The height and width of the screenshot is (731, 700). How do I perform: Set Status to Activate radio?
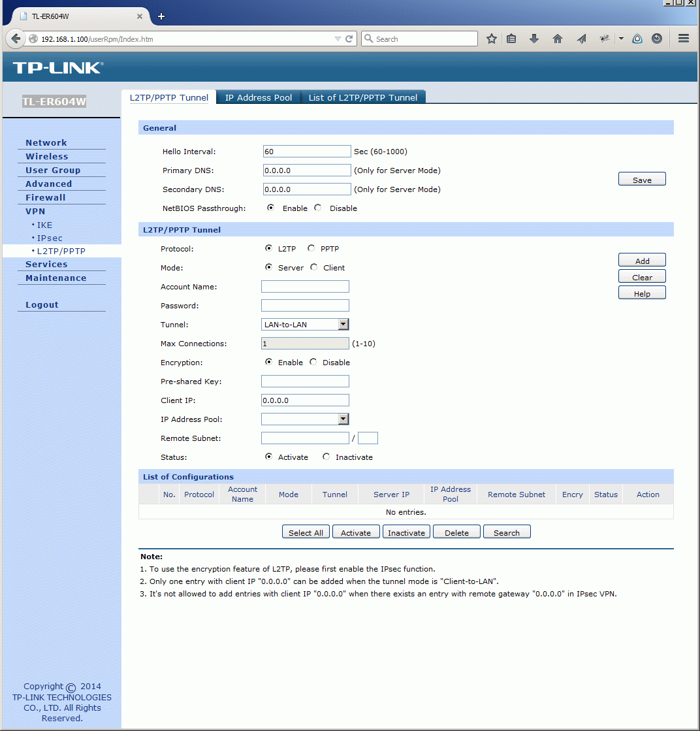(x=268, y=457)
